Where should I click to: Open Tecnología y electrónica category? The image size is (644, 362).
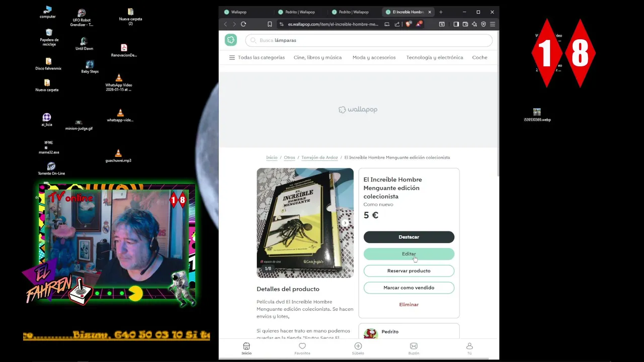tap(435, 57)
